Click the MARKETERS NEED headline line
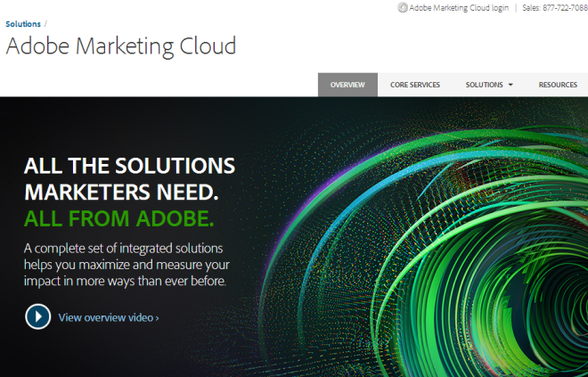The image size is (588, 377). (121, 193)
